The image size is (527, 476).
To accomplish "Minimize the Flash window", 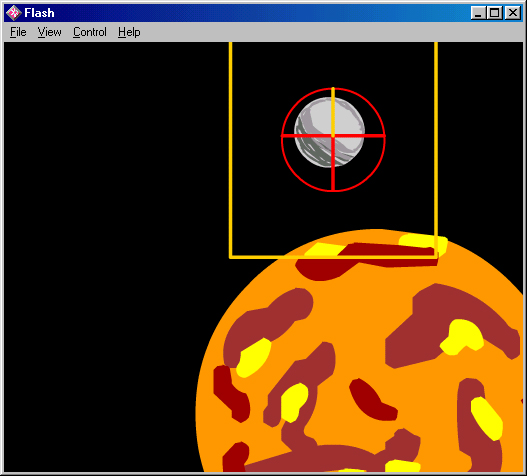I will [478, 13].
